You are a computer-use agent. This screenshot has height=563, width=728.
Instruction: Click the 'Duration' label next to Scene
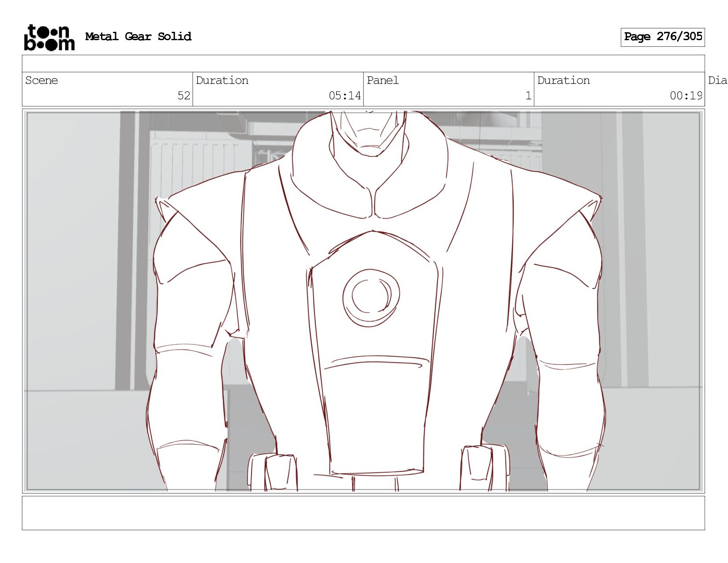222,80
